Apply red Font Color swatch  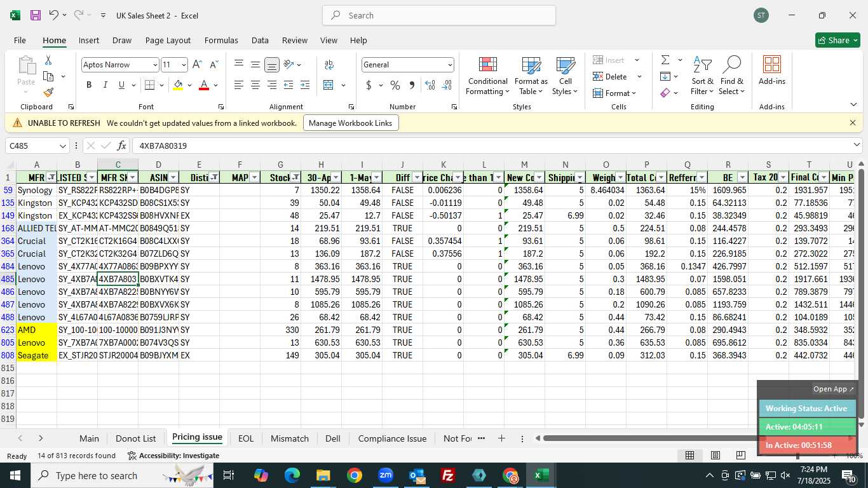click(204, 85)
